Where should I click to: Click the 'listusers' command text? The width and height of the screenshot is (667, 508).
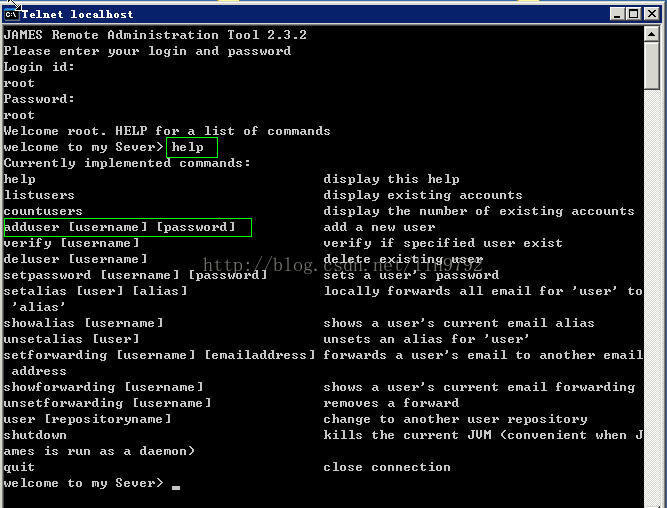(x=39, y=195)
